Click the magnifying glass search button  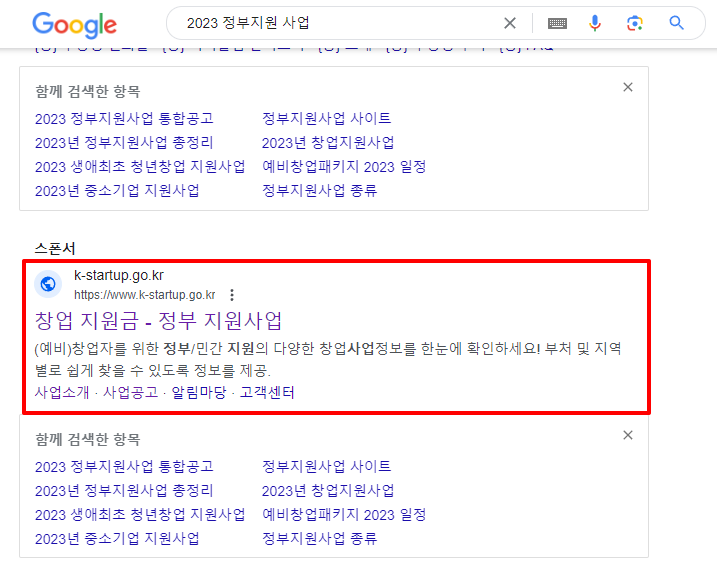pyautogui.click(x=676, y=22)
